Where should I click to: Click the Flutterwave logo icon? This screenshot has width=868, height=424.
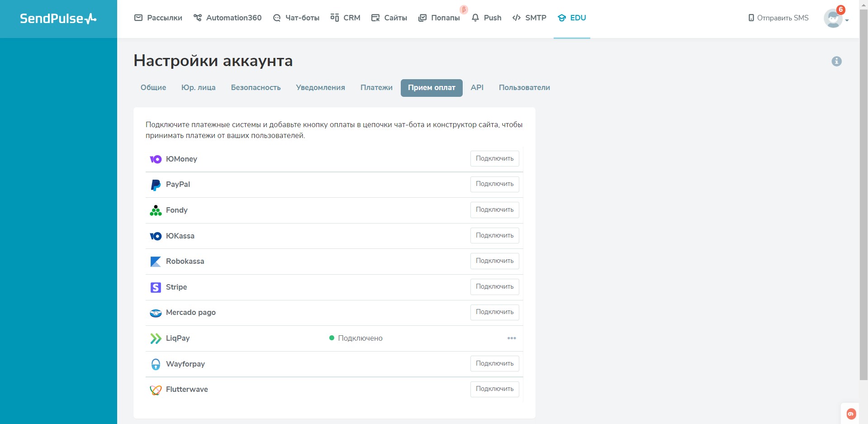pyautogui.click(x=156, y=390)
